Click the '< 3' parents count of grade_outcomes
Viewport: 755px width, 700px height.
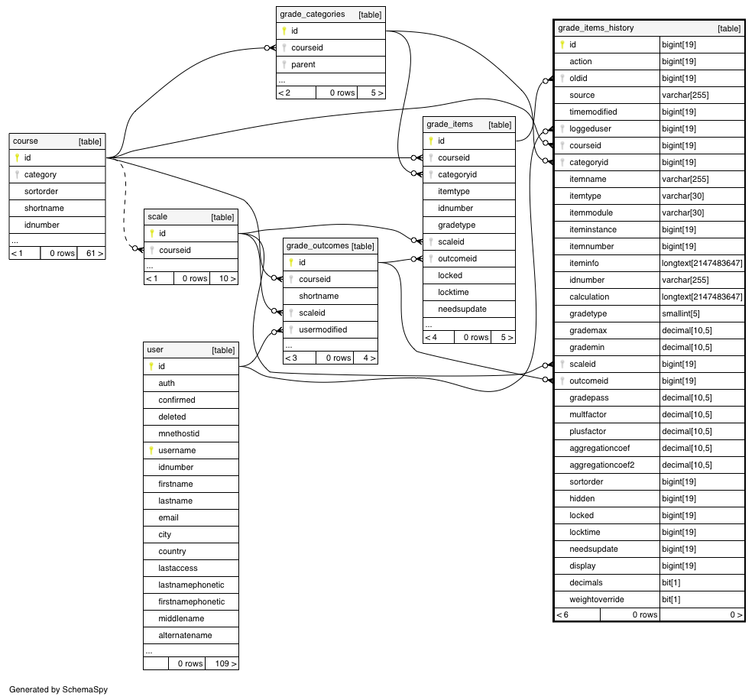(x=300, y=358)
